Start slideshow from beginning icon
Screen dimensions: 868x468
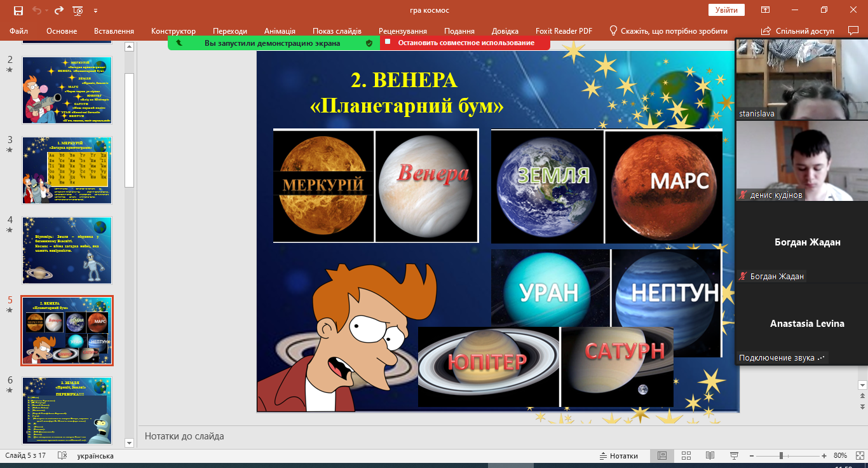tap(78, 10)
